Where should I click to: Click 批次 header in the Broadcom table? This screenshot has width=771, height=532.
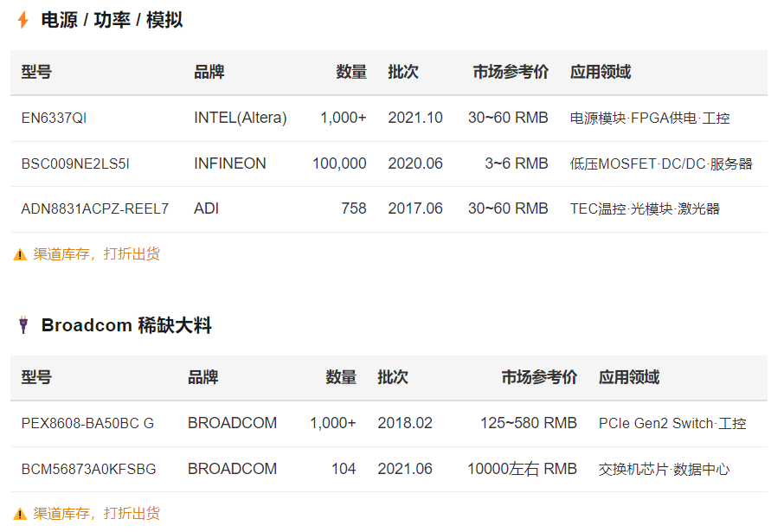click(x=392, y=378)
